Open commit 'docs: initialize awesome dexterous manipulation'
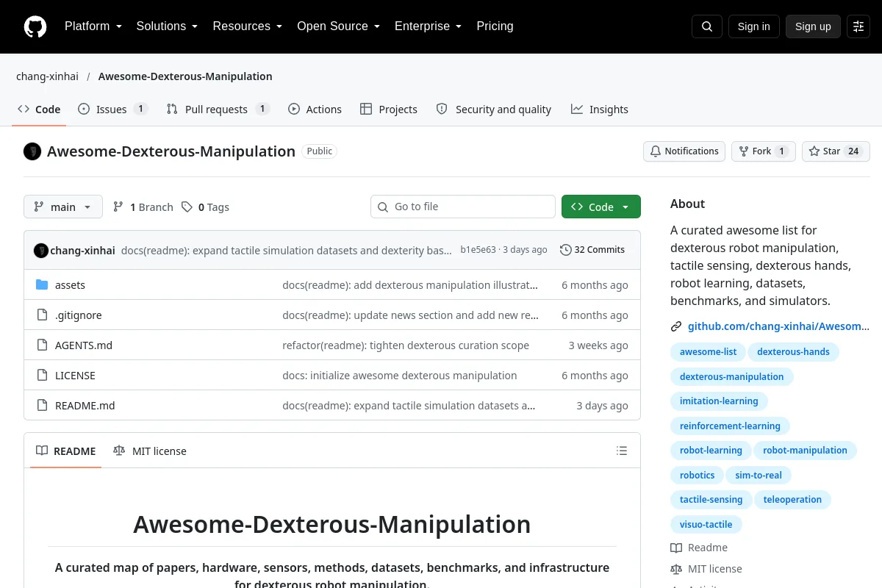The width and height of the screenshot is (882, 588). (x=400, y=376)
